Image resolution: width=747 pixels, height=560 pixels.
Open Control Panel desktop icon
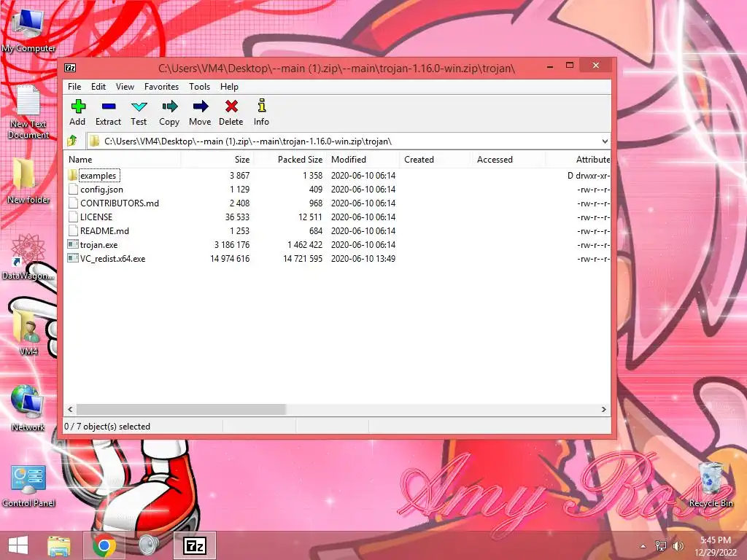point(28,486)
